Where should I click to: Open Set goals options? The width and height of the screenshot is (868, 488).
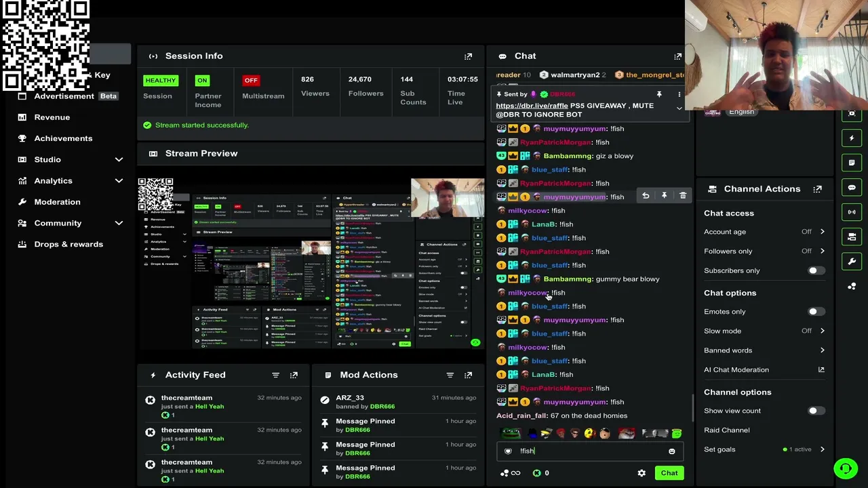[x=764, y=449]
